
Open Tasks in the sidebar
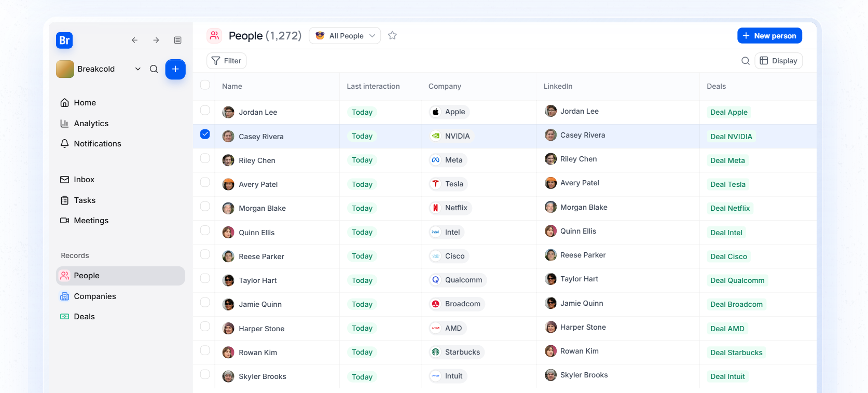click(120, 200)
